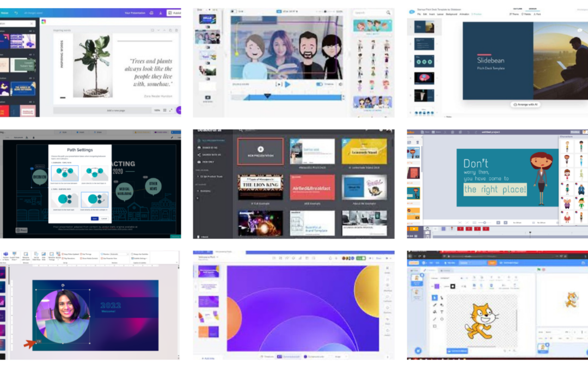Select the Rectangle tool in Scratch's paint editor
The image size is (588, 368).
(434, 326)
